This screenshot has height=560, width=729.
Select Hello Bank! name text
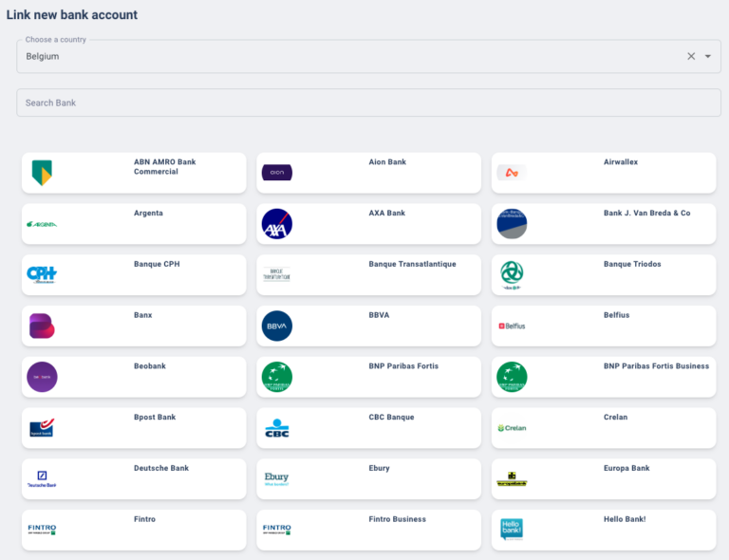coord(625,519)
